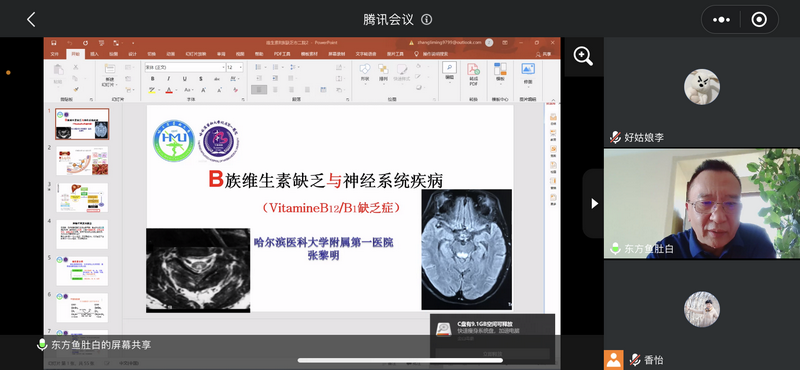Image resolution: width=800 pixels, height=370 pixels.
Task: Switch to the PDF工具 ribbon tab
Action: point(282,54)
